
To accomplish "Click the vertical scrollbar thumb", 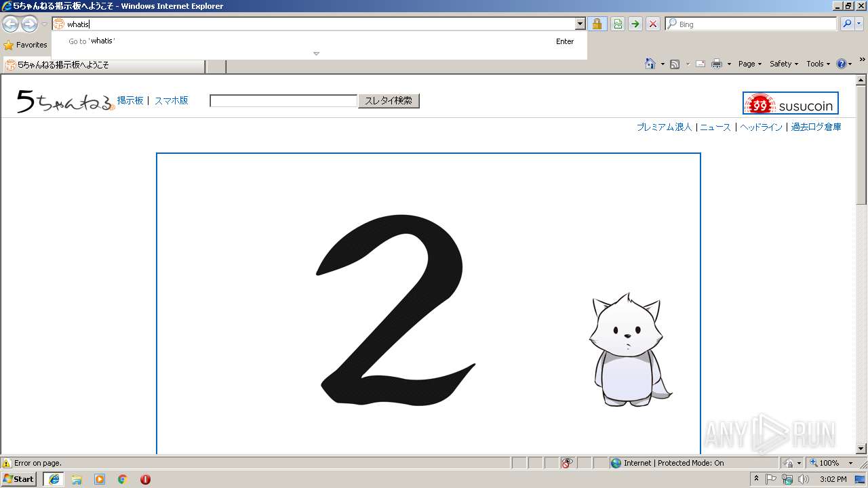I will coord(862,145).
